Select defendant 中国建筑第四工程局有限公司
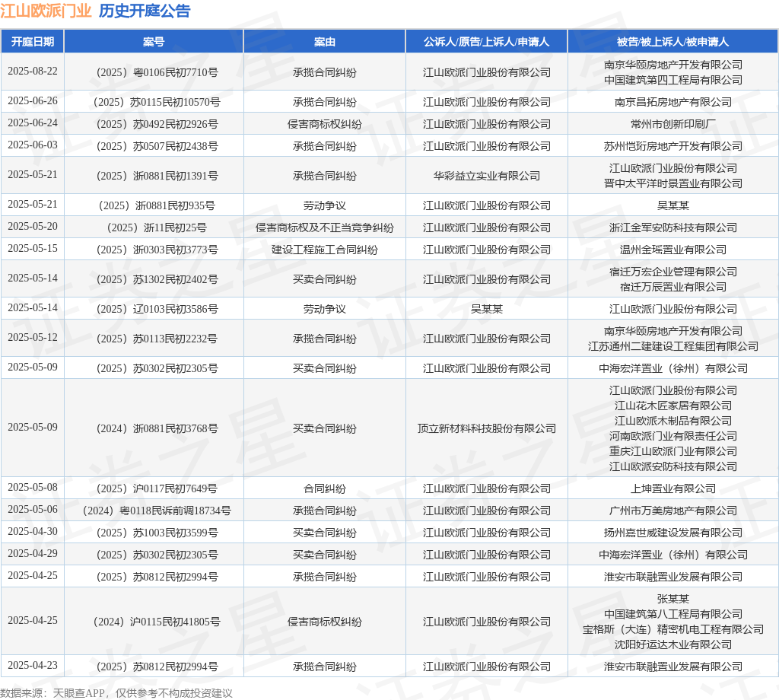The width and height of the screenshot is (779, 700). (673, 80)
